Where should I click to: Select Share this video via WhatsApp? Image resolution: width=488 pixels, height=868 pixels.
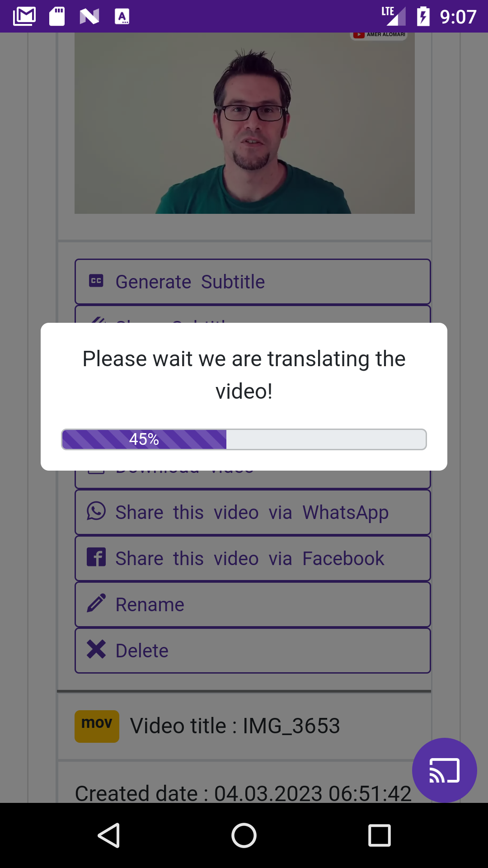coord(253,512)
